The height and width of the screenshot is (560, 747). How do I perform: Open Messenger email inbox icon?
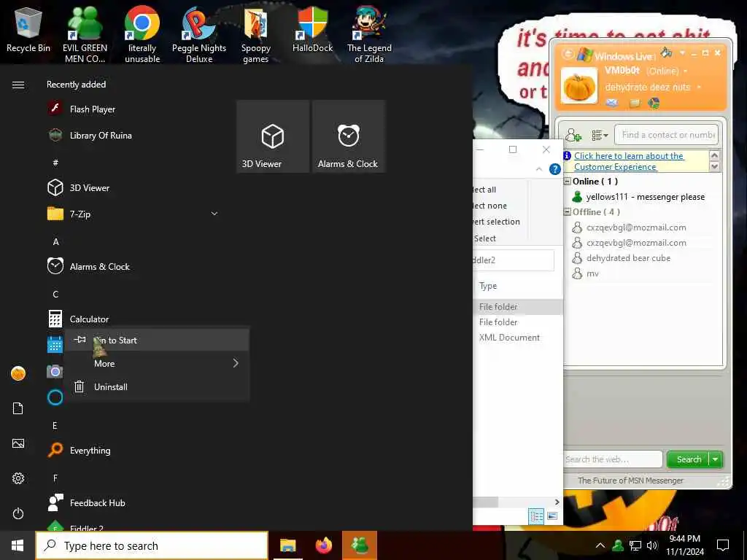612,102
